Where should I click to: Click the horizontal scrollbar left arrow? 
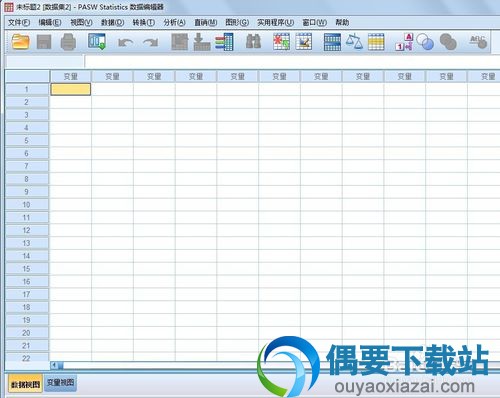coord(54,365)
